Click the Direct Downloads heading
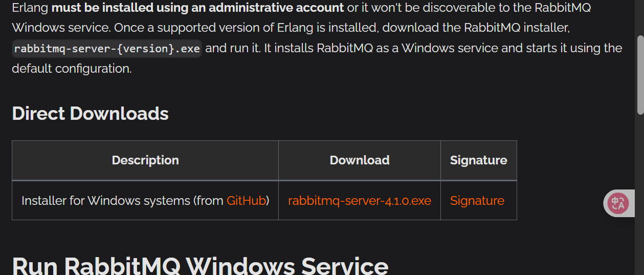Screen dimensions: 644x275 point(90,114)
